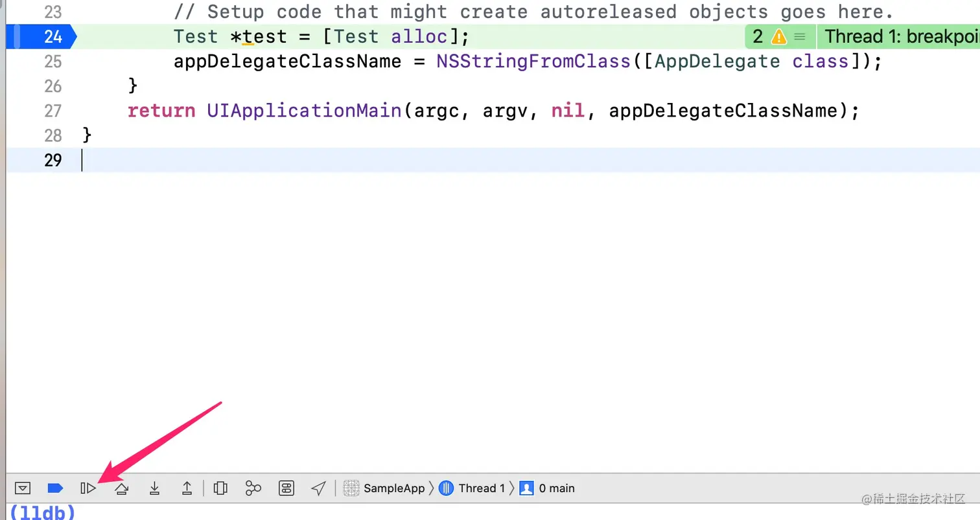This screenshot has width=980, height=520.
Task: Click the (lldb) console prompt
Action: pos(43,512)
